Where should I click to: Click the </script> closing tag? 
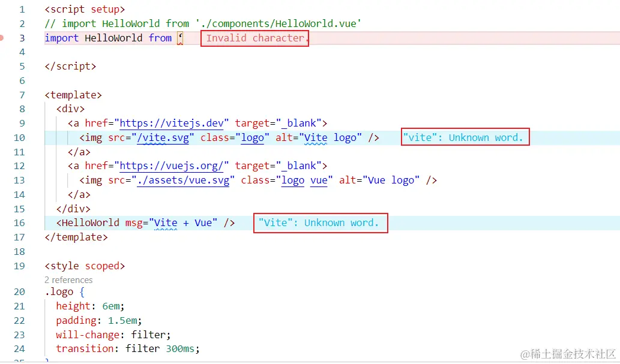(x=70, y=66)
